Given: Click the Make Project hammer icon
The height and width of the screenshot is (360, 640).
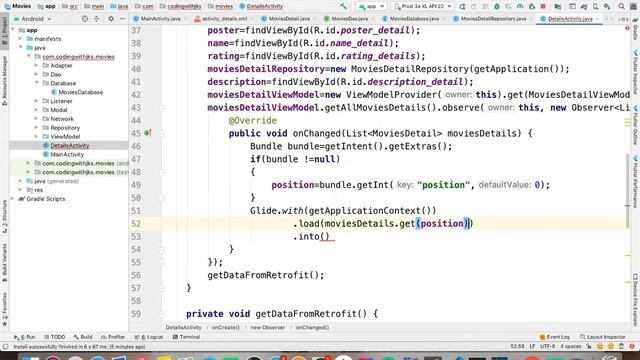Looking at the screenshot, I should coord(343,6).
